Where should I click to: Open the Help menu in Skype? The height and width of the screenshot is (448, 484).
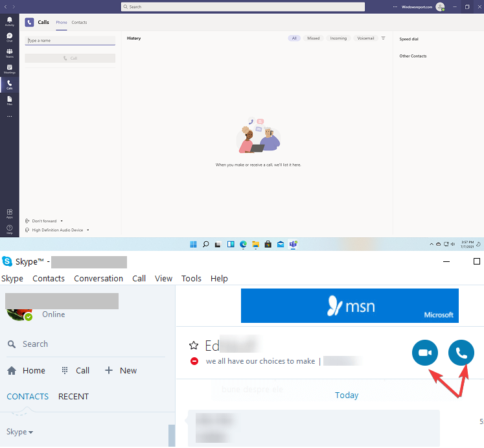click(x=219, y=279)
